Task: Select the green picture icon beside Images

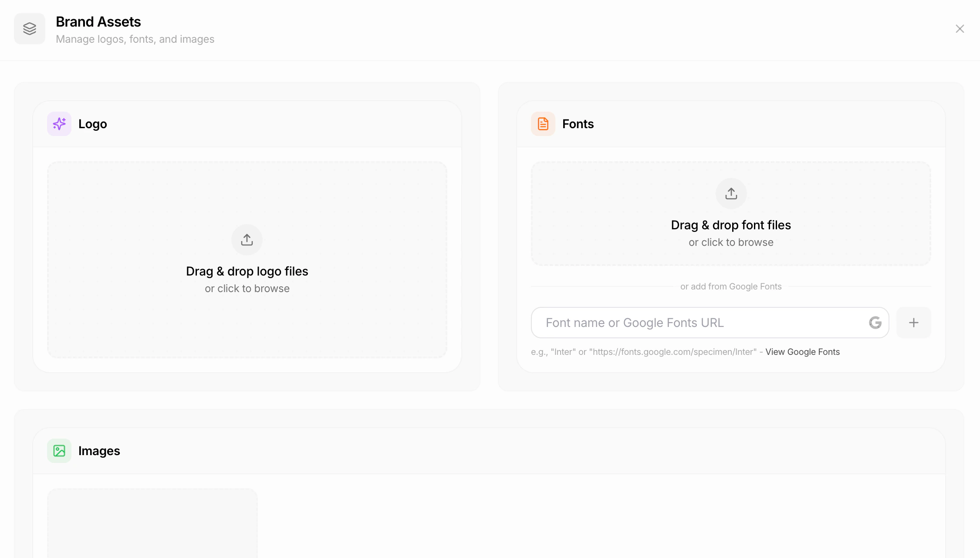Action: point(59,451)
